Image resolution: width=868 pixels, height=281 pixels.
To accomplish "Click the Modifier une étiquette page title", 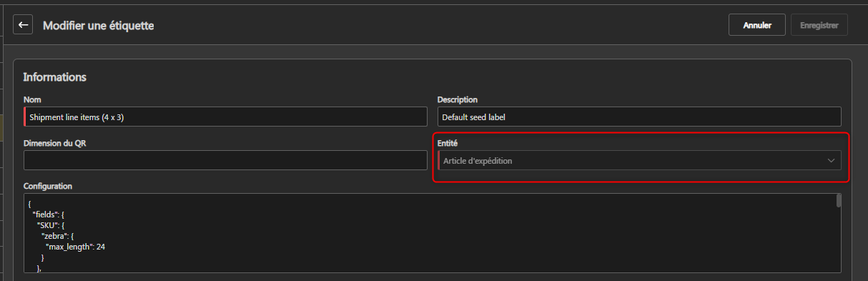I will (99, 26).
